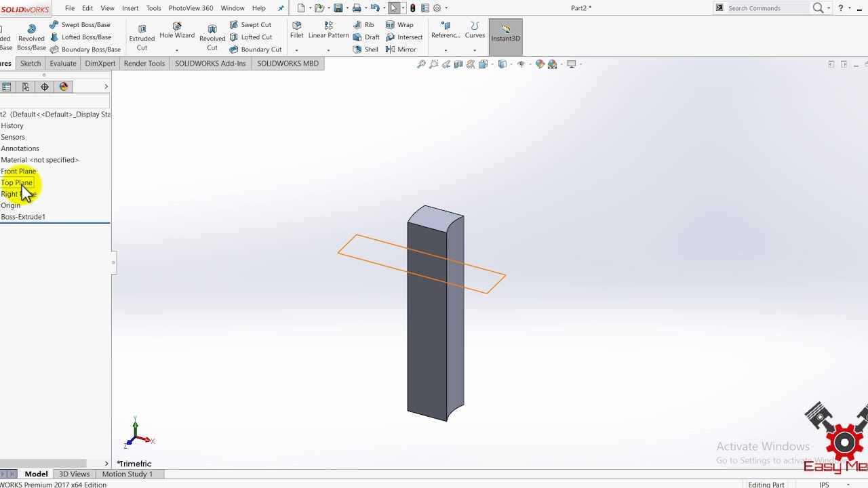Screen dimensions: 868x488
Task: Open the 3D Views tab
Action: 74,474
